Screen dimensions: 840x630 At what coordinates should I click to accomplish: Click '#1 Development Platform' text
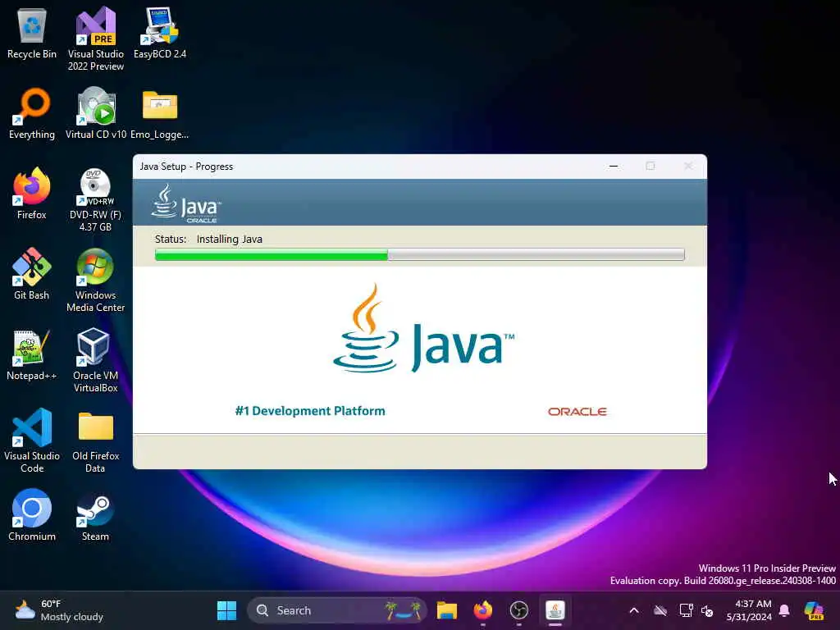coord(310,411)
